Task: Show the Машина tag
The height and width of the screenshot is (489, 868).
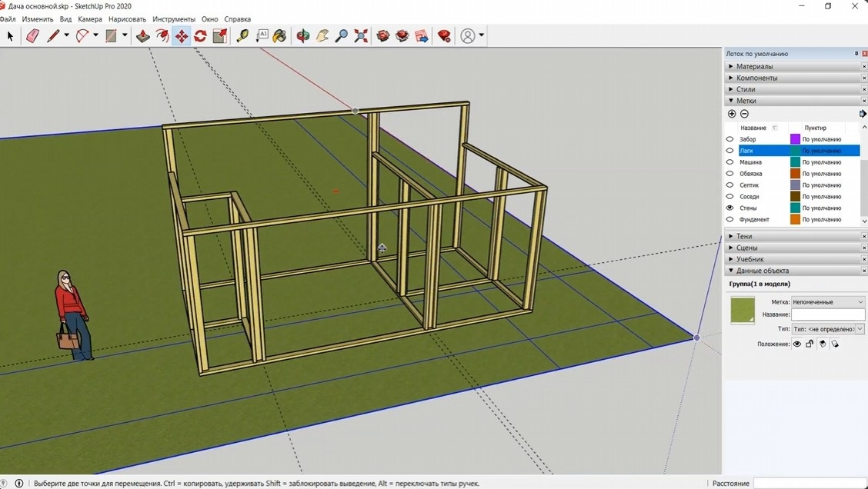Action: coord(729,162)
